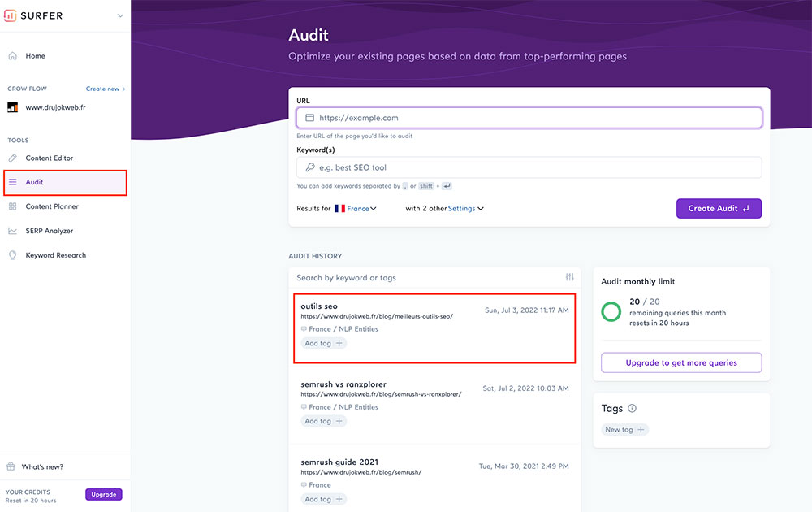This screenshot has height=512, width=812.
Task: Click the blog/semrush/ URL
Action: (361, 473)
